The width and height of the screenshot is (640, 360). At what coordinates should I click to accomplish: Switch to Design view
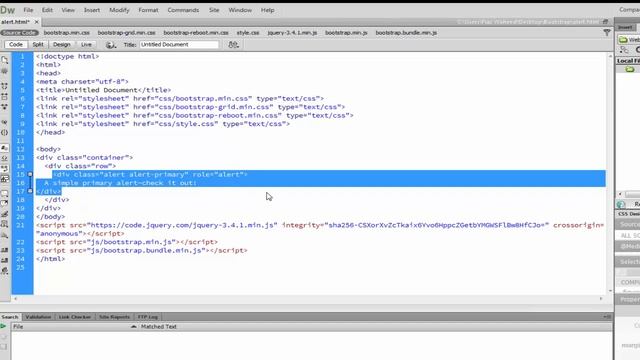(x=62, y=44)
